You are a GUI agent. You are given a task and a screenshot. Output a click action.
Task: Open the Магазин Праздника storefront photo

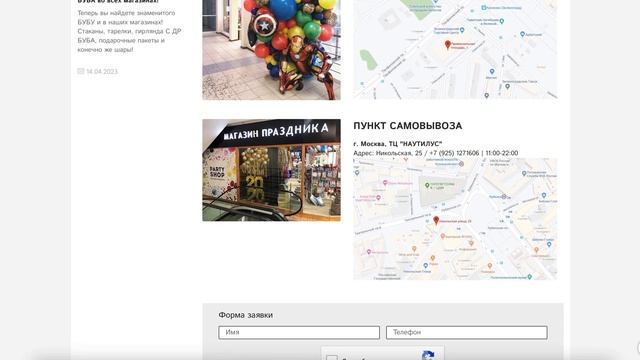tap(271, 170)
